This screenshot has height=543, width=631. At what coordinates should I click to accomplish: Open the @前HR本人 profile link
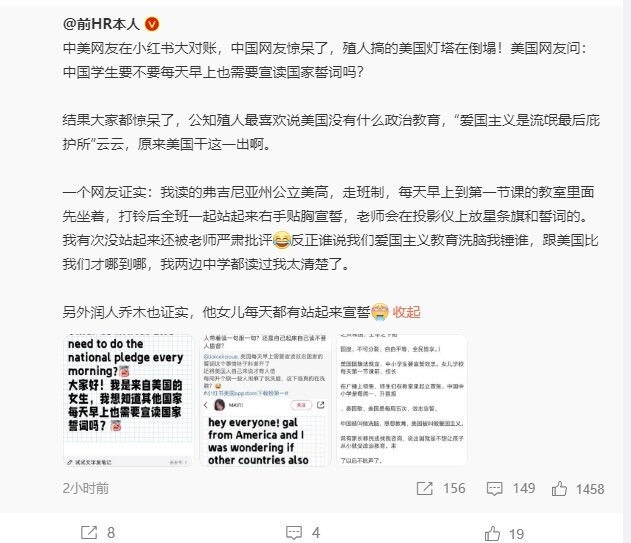[x=101, y=24]
